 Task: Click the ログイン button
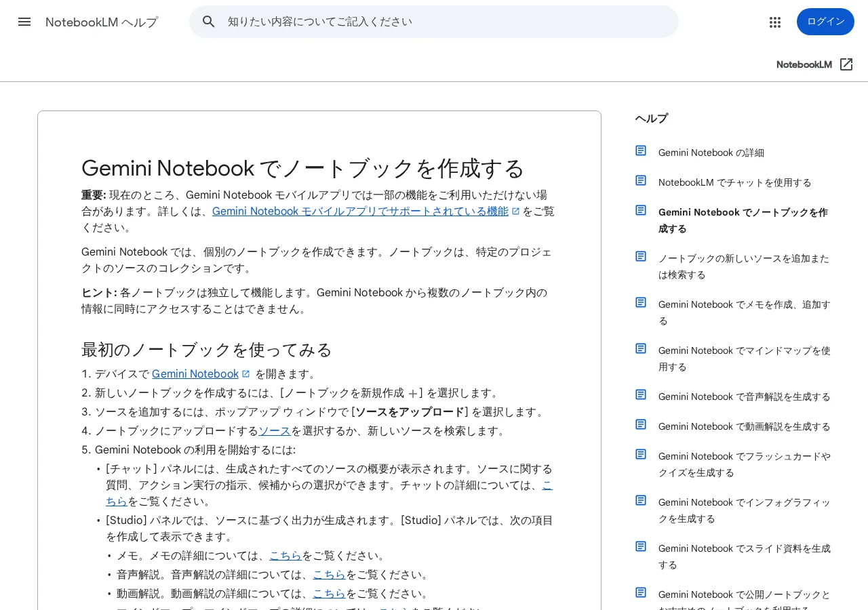tap(825, 22)
